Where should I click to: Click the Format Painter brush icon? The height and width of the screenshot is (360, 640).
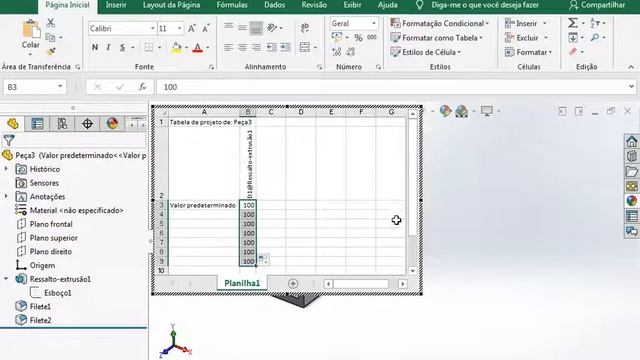point(51,51)
